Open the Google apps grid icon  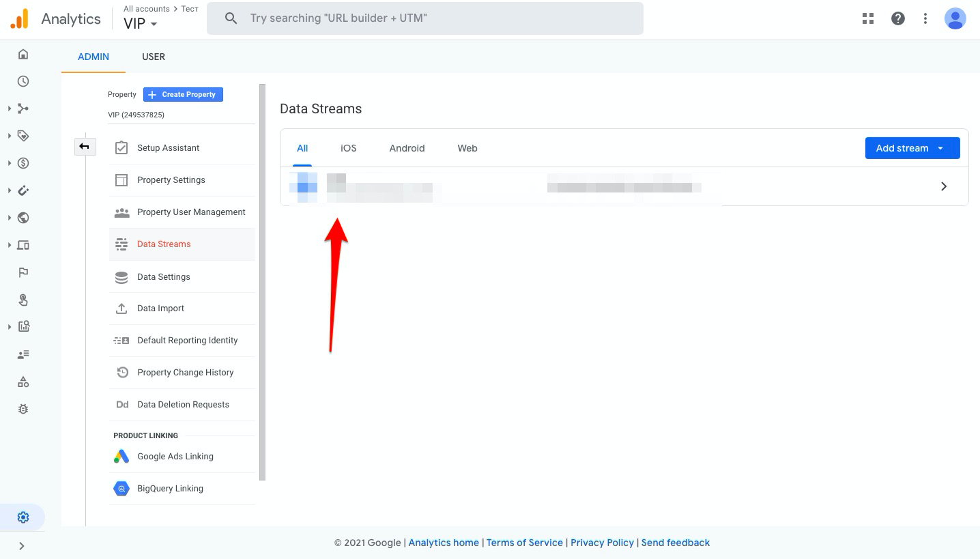[x=868, y=18]
